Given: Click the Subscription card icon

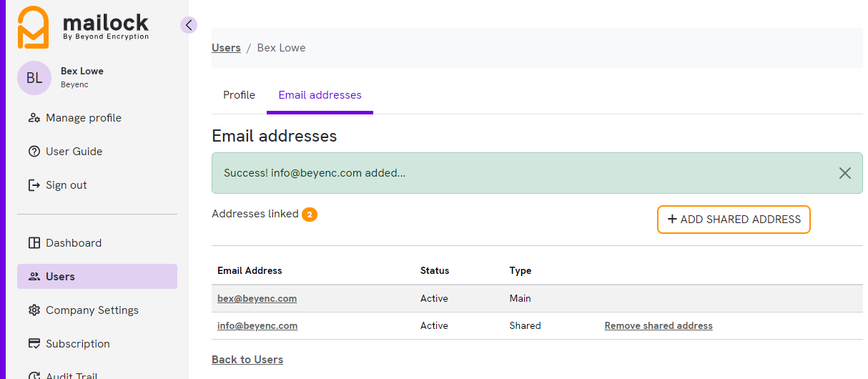Looking at the screenshot, I should 34,344.
